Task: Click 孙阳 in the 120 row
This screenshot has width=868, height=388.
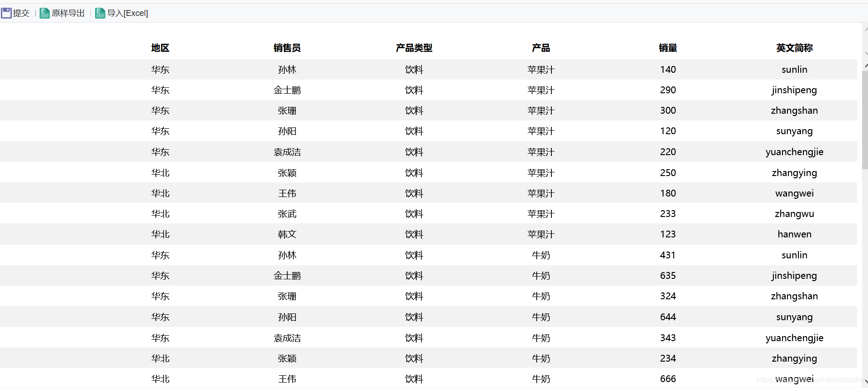Action: (x=287, y=131)
